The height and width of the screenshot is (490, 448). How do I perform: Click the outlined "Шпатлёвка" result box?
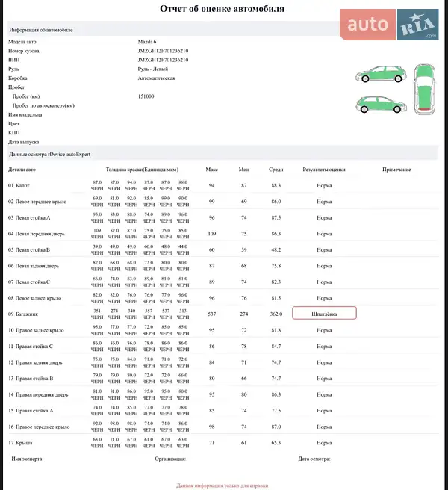[x=324, y=314]
